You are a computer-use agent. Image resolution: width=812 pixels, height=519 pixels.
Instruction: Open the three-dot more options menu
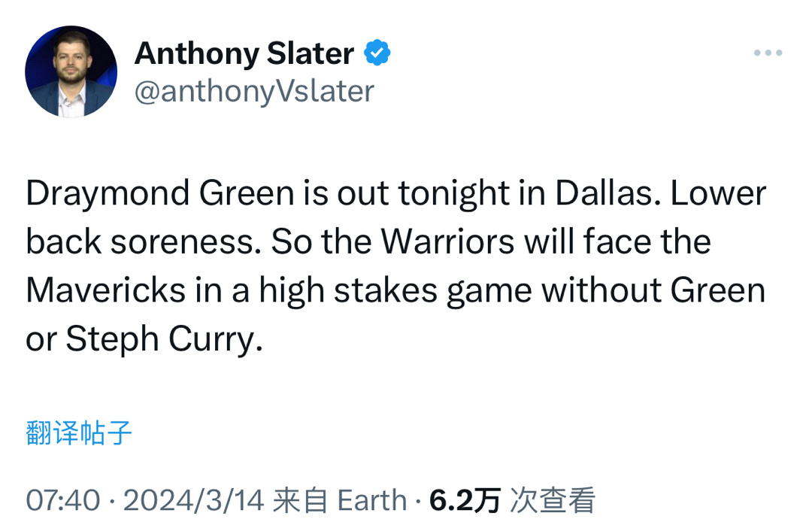[x=768, y=53]
